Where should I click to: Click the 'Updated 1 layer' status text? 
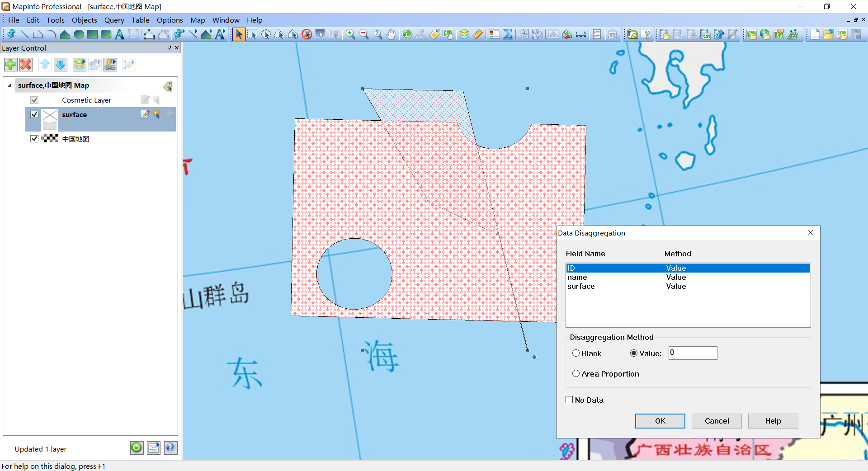coord(41,449)
